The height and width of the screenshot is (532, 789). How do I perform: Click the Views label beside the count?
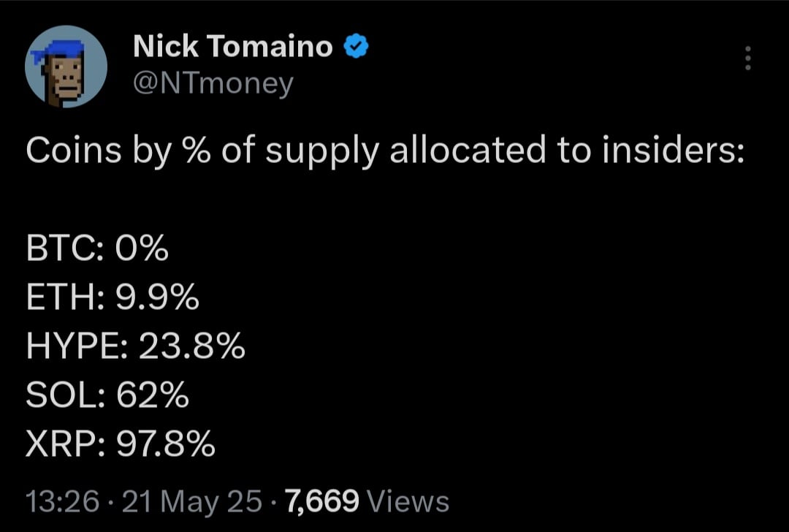[408, 502]
